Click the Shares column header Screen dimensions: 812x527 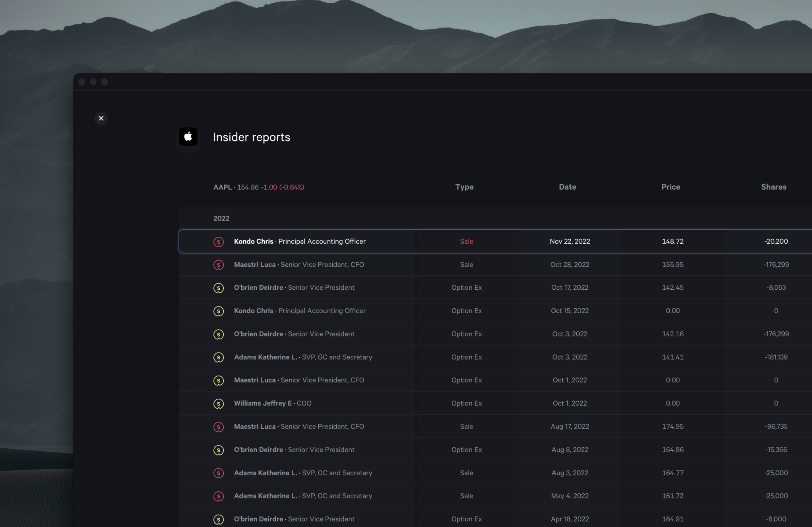click(x=773, y=187)
